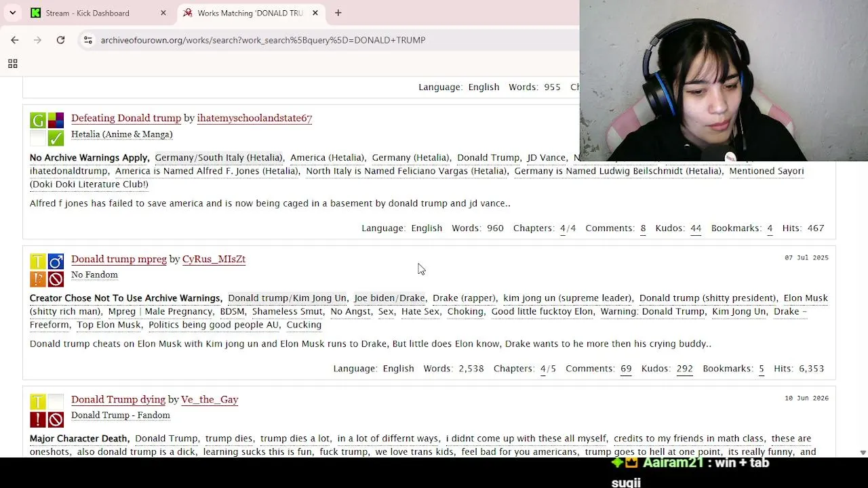Open the Donald trump/Kim Jong Un relationship tag
The height and width of the screenshot is (488, 868).
(287, 298)
